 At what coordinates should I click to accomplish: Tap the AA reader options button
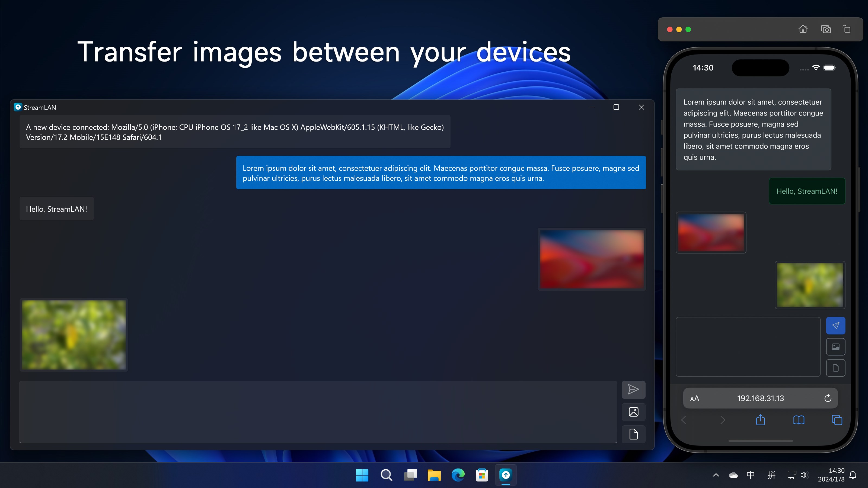(694, 399)
